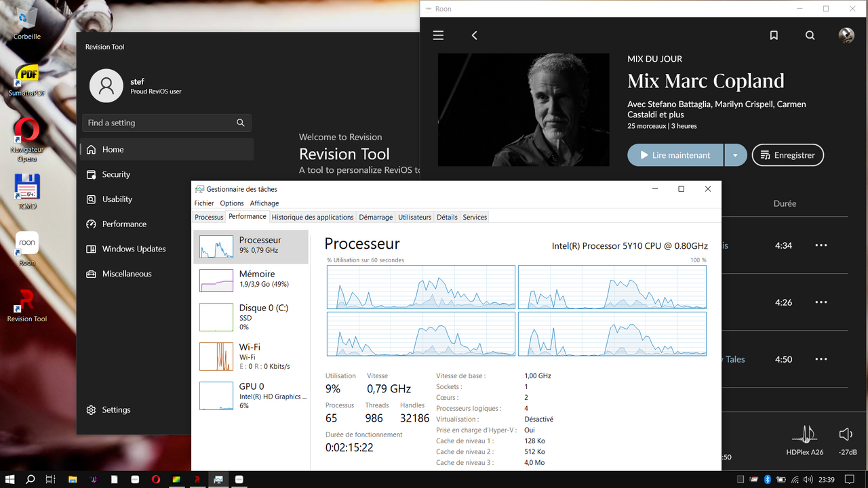Viewport: 868px width, 488px height.
Task: Open the volume speaker tray icon
Action: [808, 480]
